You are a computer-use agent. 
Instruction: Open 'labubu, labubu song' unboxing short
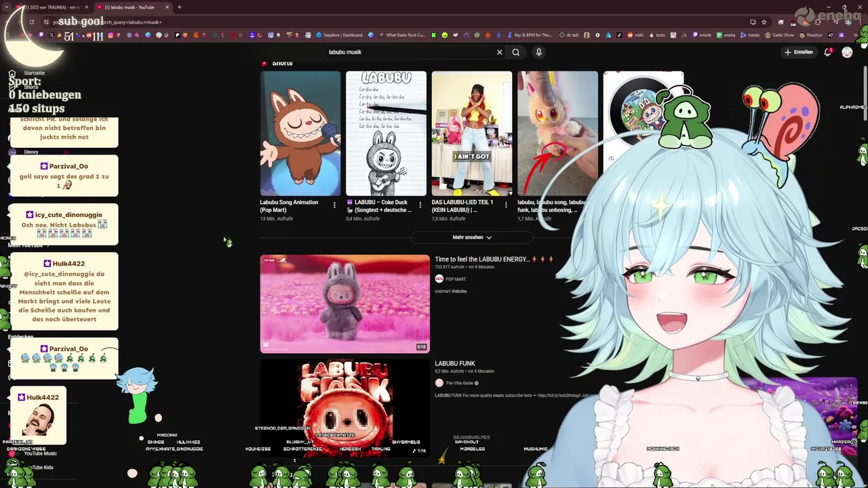557,134
